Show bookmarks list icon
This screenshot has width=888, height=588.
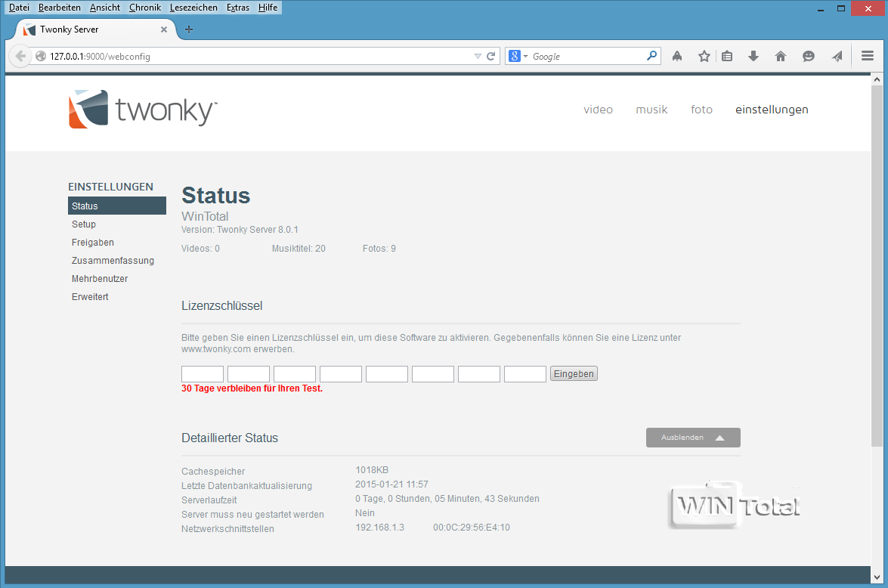(x=727, y=56)
